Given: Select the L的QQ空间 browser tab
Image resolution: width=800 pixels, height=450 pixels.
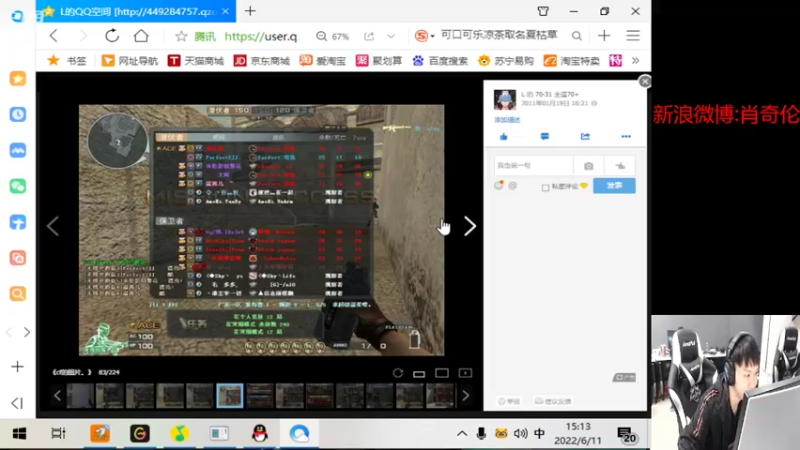Looking at the screenshot, I should coord(136,11).
